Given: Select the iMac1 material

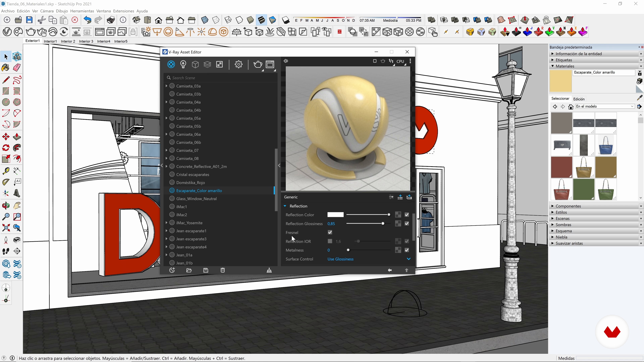Looking at the screenshot, I should pyautogui.click(x=181, y=207).
